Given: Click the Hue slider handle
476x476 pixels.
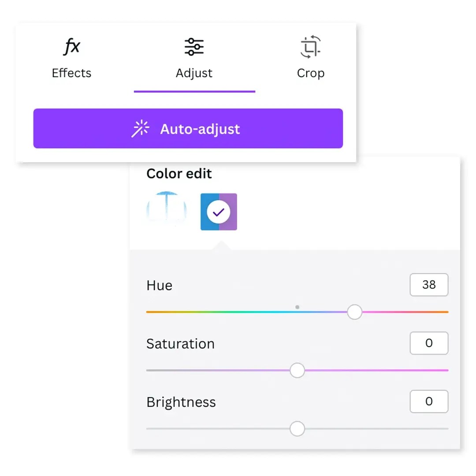Looking at the screenshot, I should pos(355,312).
